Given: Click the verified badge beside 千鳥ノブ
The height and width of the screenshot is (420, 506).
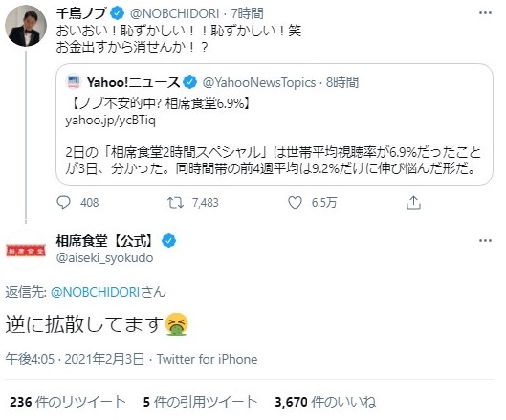Looking at the screenshot, I should pyautogui.click(x=118, y=13).
